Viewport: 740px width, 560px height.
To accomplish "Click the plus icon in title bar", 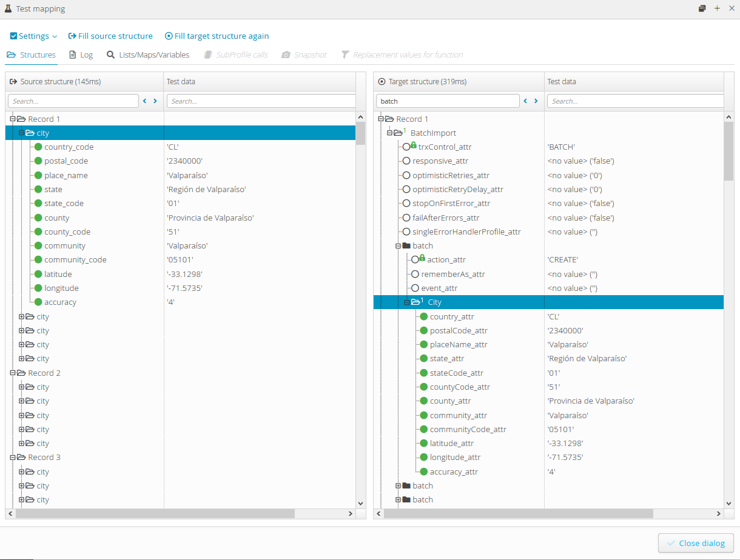I will 717,8.
